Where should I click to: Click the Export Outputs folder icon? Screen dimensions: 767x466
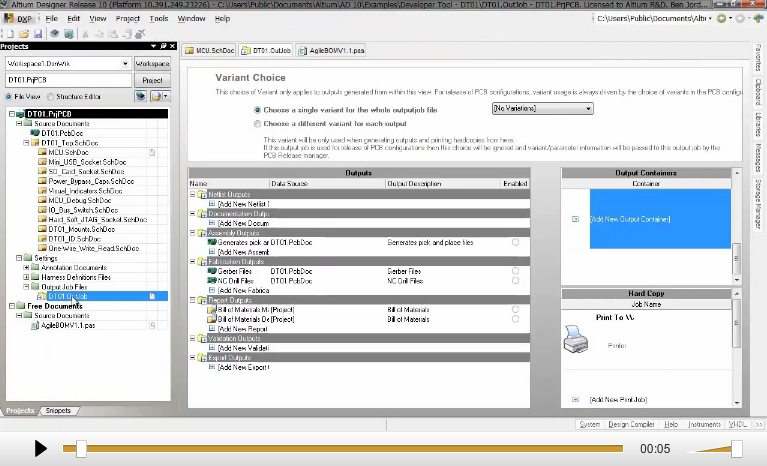202,358
